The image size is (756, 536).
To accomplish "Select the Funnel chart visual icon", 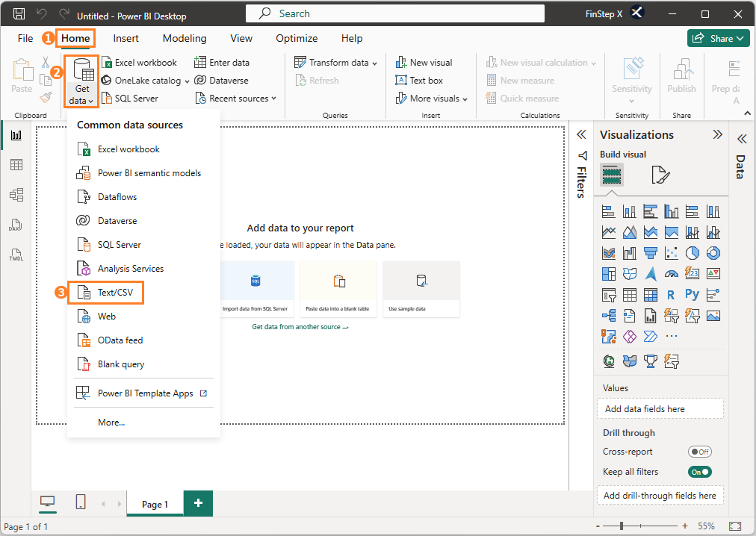I will 651,253.
